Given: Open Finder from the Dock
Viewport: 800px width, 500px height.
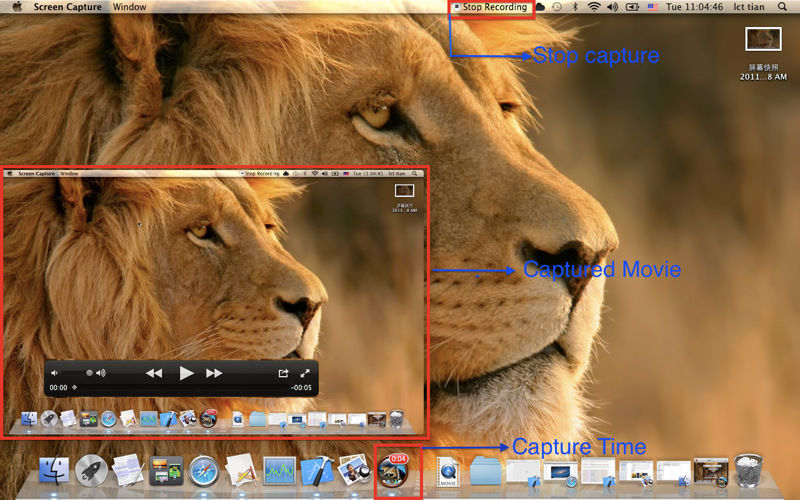Looking at the screenshot, I should [54, 471].
